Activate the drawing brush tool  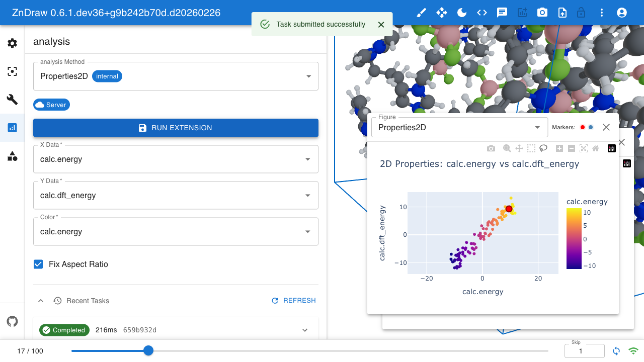[421, 13]
